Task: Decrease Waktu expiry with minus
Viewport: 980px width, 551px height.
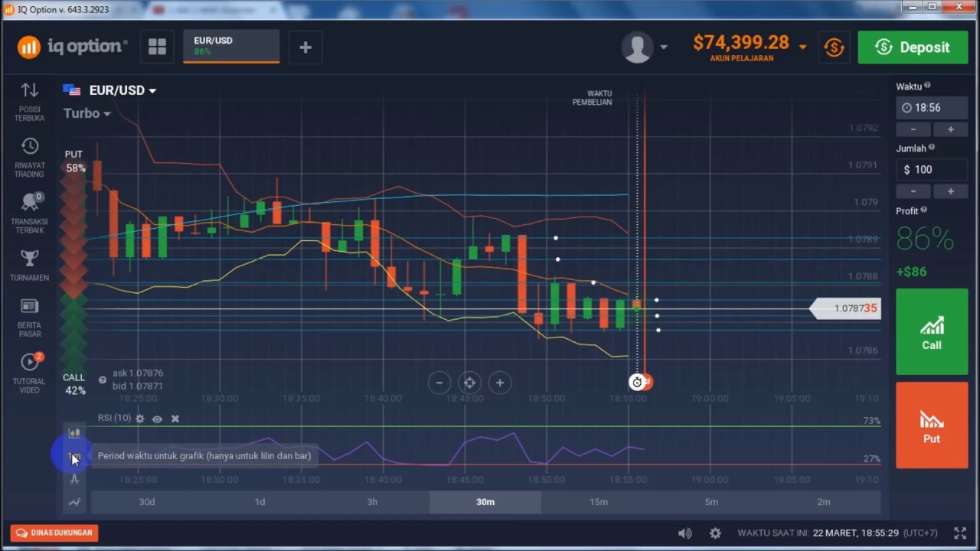Action: (x=913, y=129)
